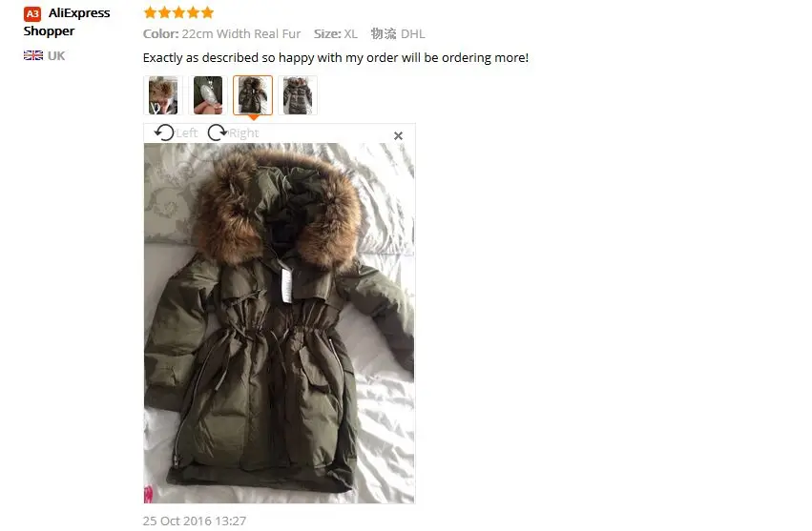
Task: Click the first rating star
Action: tap(150, 12)
